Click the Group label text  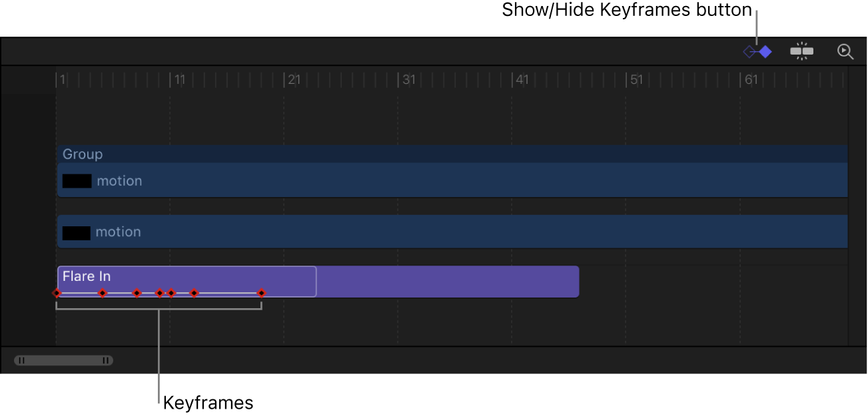coord(82,154)
